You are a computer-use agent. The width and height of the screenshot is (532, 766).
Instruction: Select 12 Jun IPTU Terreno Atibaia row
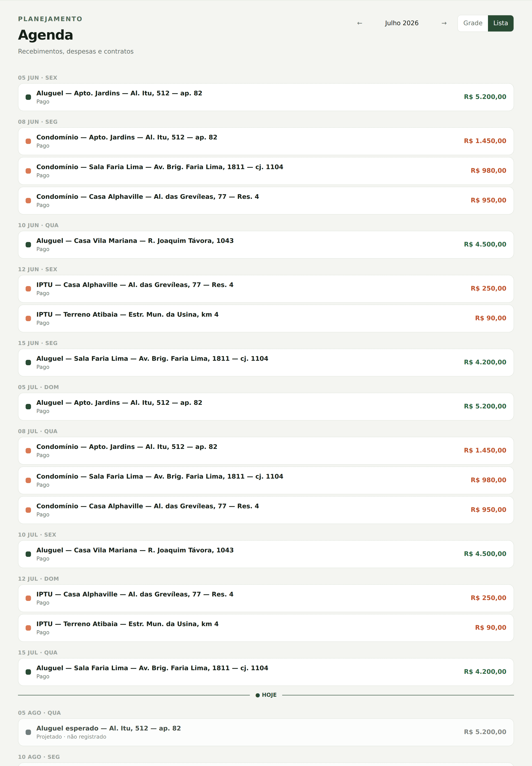pos(266,318)
